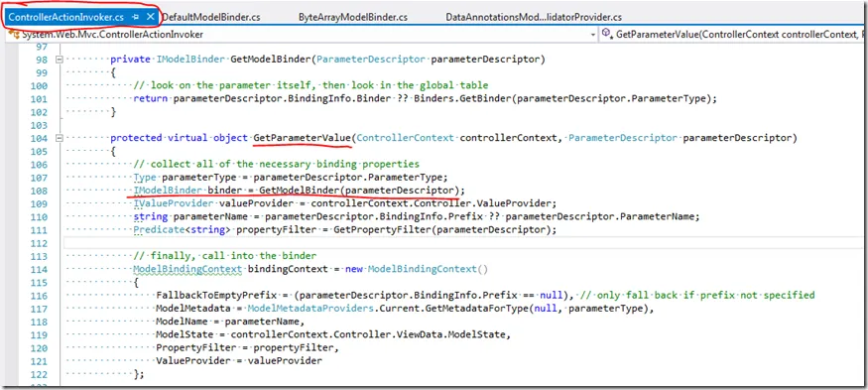Open the ByteArrayModelBinder.cs tab
868x390 pixels.
(352, 17)
